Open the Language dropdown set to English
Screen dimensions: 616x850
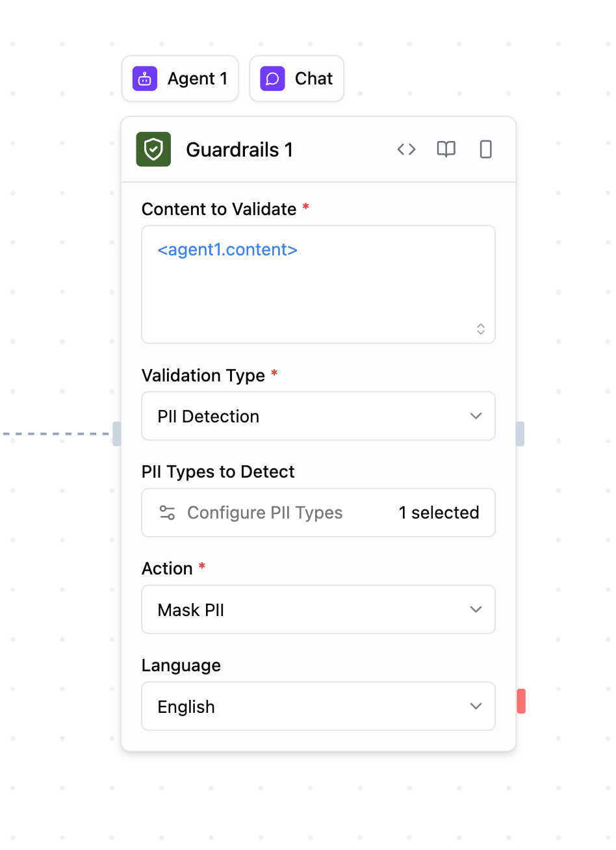pyautogui.click(x=318, y=706)
